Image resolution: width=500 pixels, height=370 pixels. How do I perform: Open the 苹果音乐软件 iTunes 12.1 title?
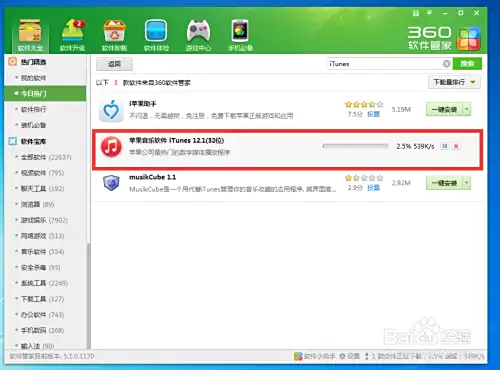pos(176,140)
